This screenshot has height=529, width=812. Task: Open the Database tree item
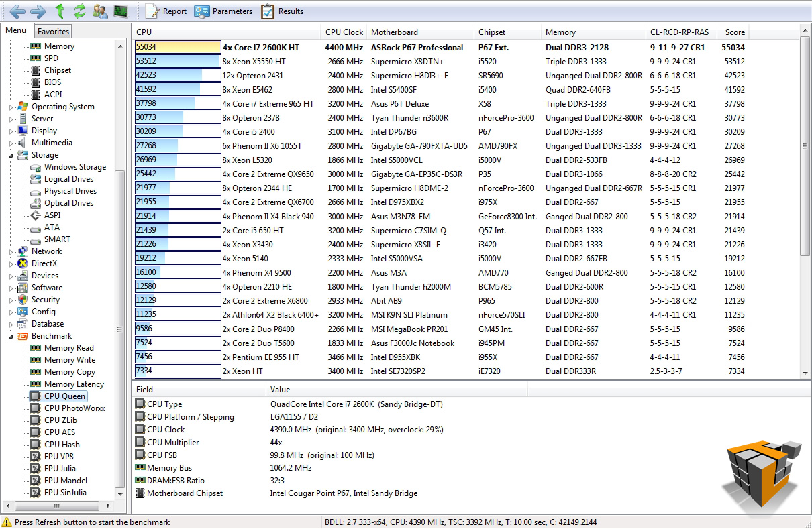pyautogui.click(x=48, y=324)
